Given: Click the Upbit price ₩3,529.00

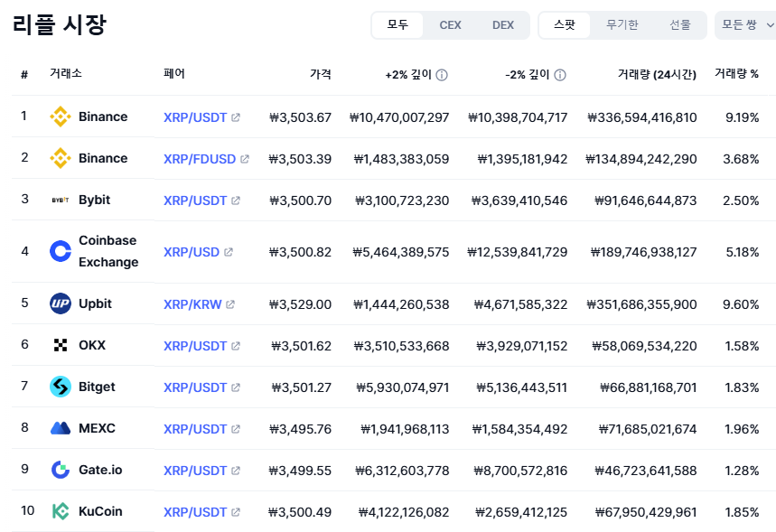Looking at the screenshot, I should coord(301,304).
